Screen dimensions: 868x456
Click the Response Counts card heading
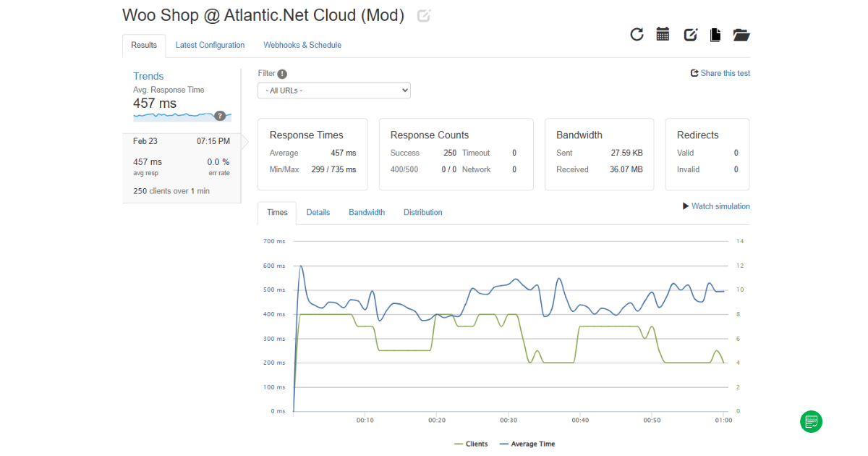(430, 135)
